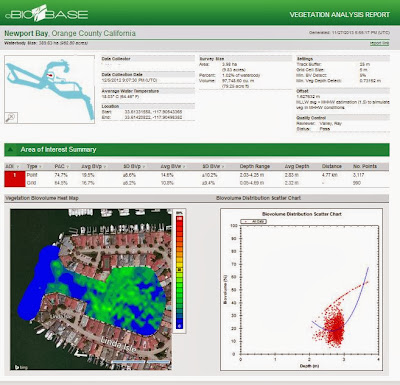
Task: Click the ciBioBase logo in header
Action: point(47,13)
